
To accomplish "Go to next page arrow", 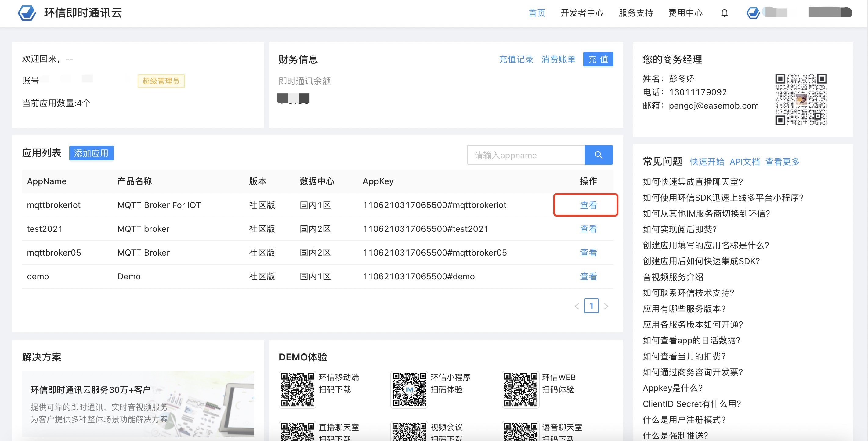I will 606,306.
